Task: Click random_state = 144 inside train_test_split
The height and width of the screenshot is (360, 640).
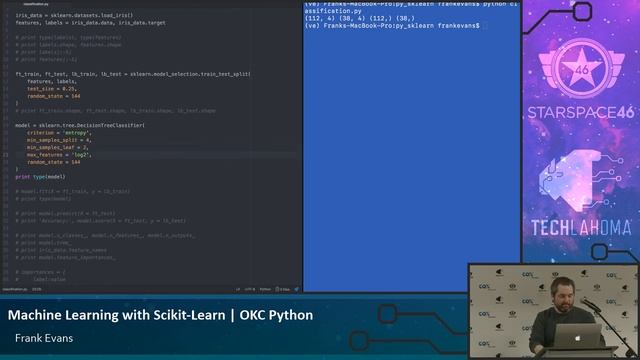Action: tap(54, 96)
